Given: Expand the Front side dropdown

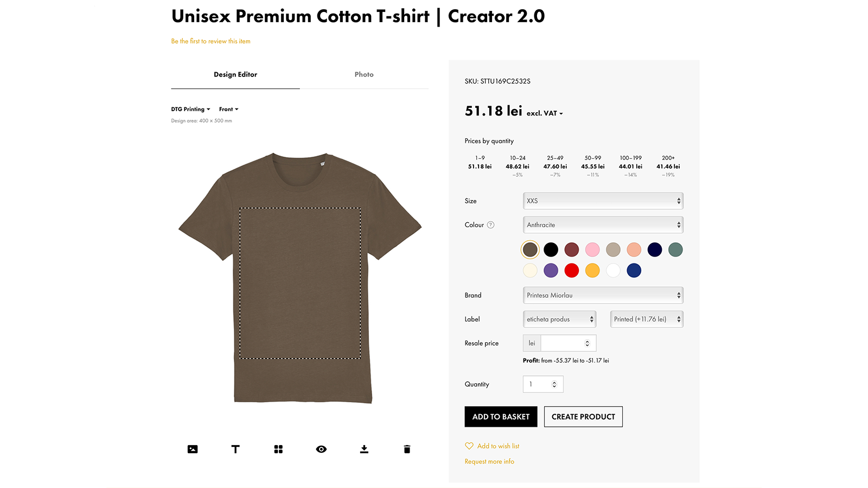Looking at the screenshot, I should point(228,109).
